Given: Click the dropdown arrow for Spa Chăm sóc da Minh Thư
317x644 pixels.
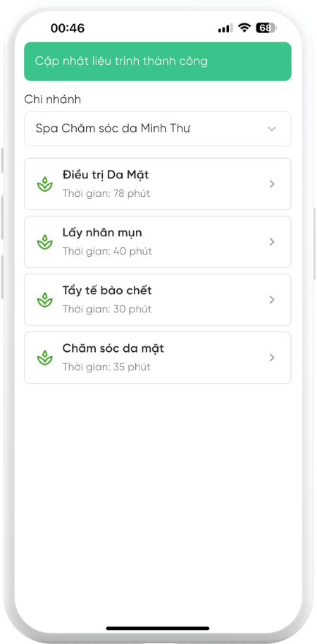Looking at the screenshot, I should click(271, 129).
